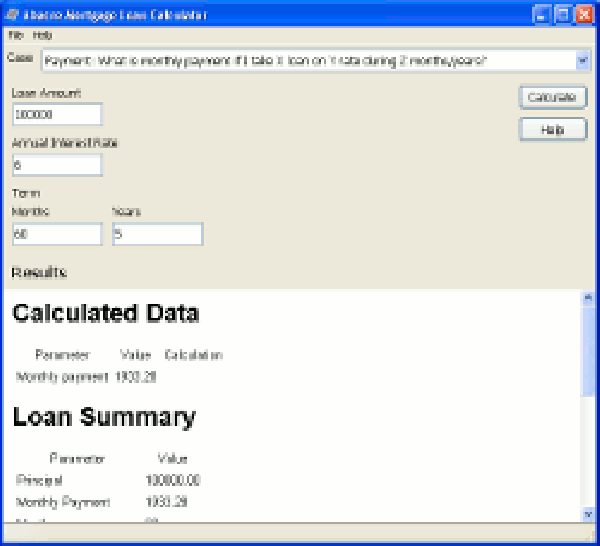
Task: Click the Results label
Action: pyautogui.click(x=39, y=272)
